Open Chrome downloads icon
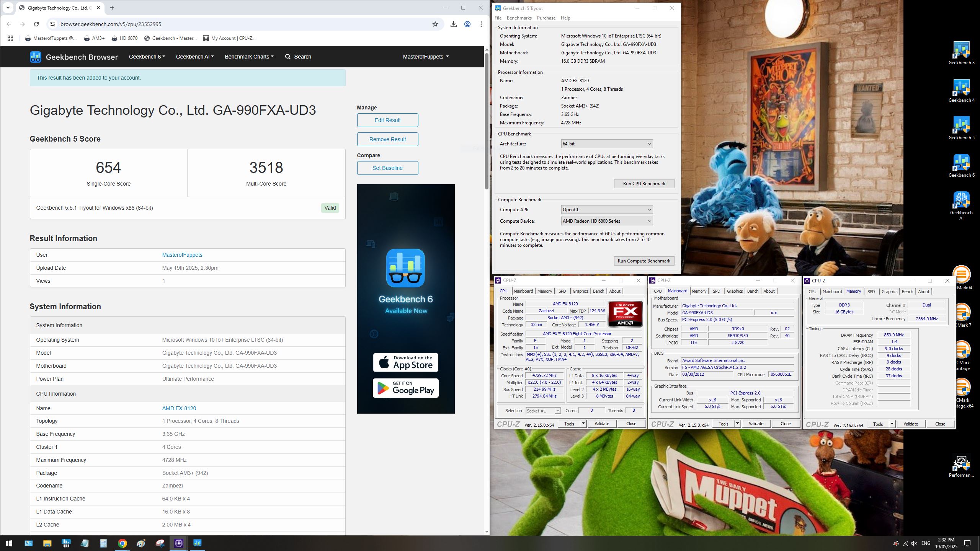 pos(454,24)
